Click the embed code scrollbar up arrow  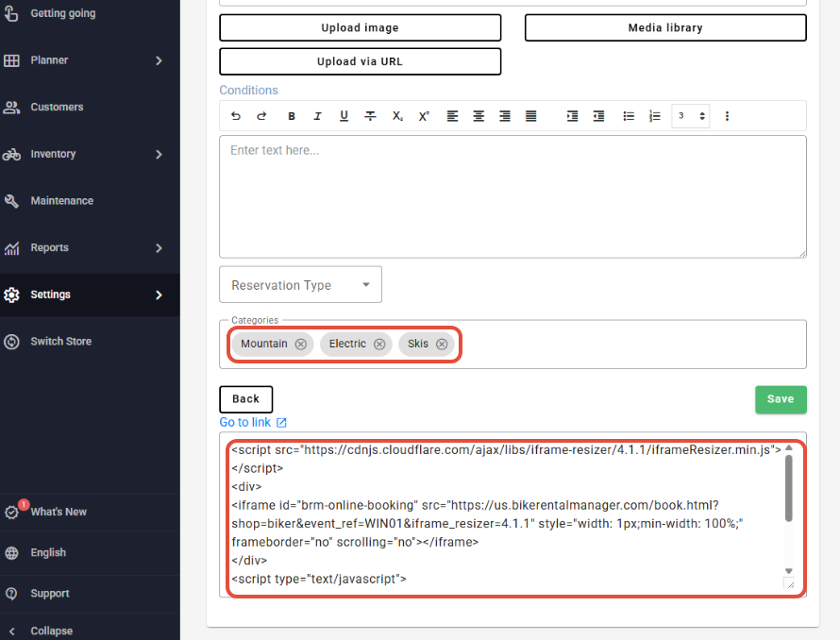pos(789,447)
